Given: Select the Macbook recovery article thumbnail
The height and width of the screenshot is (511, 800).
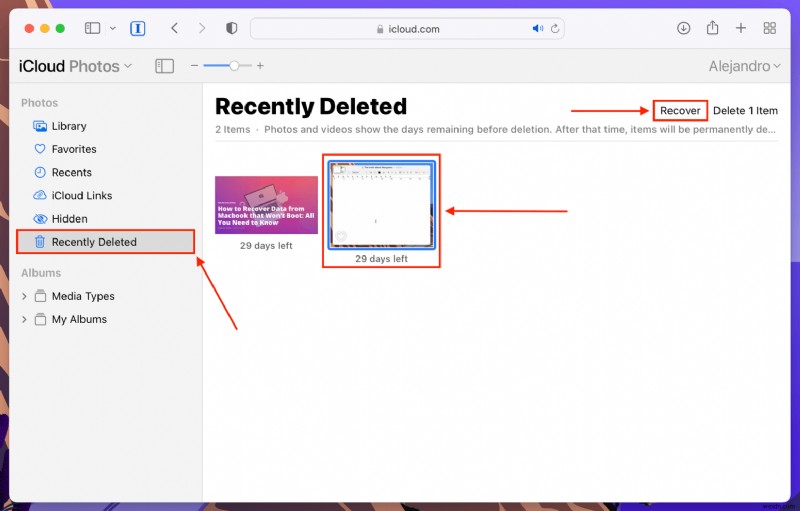Looking at the screenshot, I should tap(266, 205).
